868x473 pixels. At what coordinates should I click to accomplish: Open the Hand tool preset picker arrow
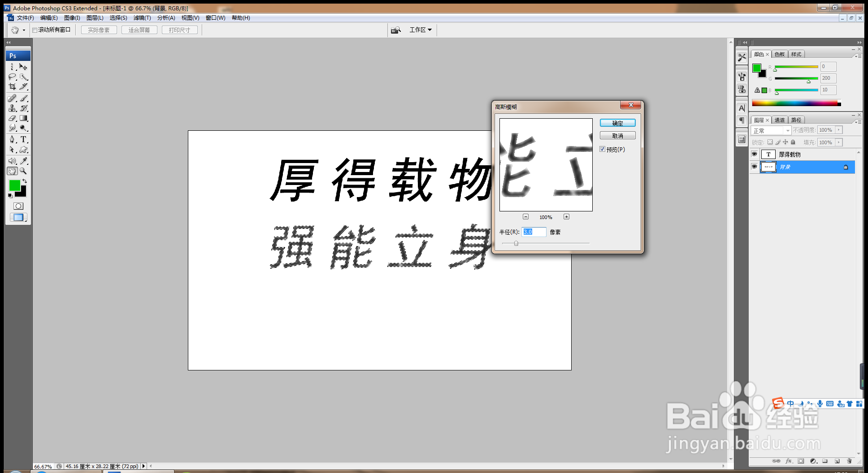(x=24, y=30)
